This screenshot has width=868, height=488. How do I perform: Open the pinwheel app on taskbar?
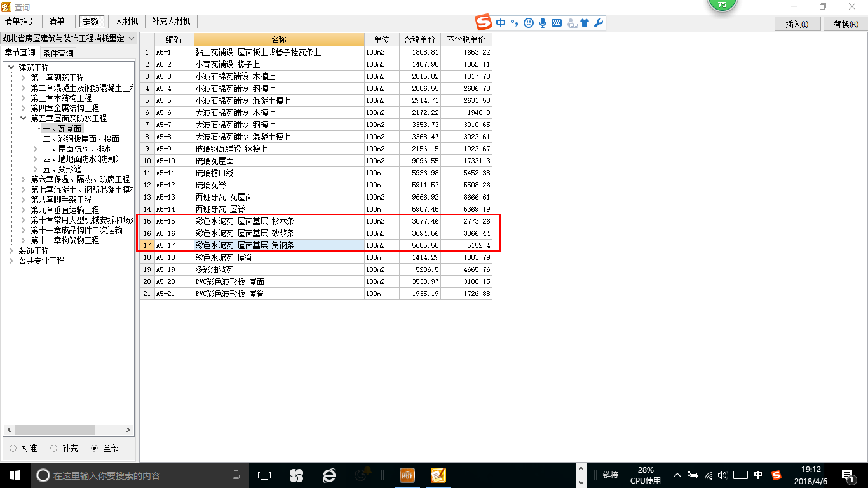296,475
